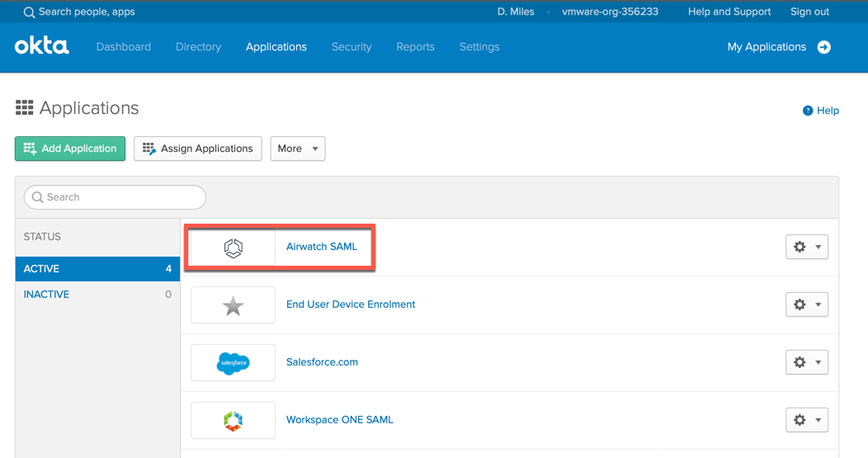Open the Dashboard menu
The height and width of the screenshot is (458, 868).
point(124,47)
